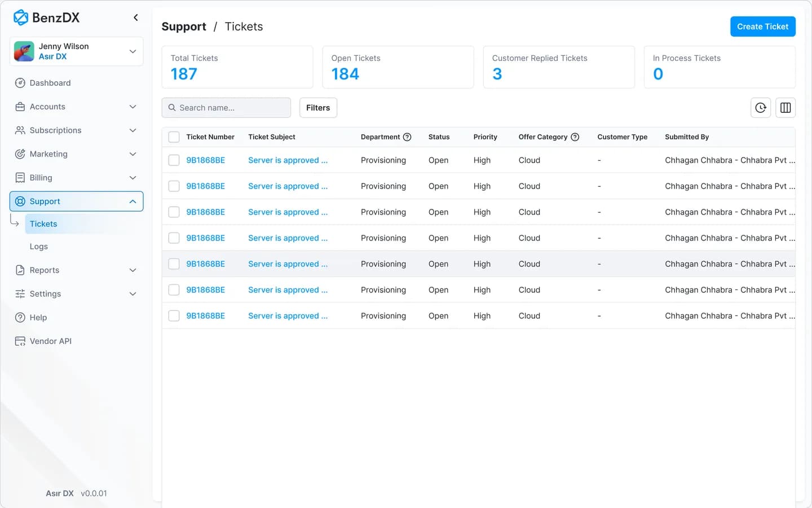
Task: Click the Customer Replied Tickets card
Action: click(x=559, y=67)
